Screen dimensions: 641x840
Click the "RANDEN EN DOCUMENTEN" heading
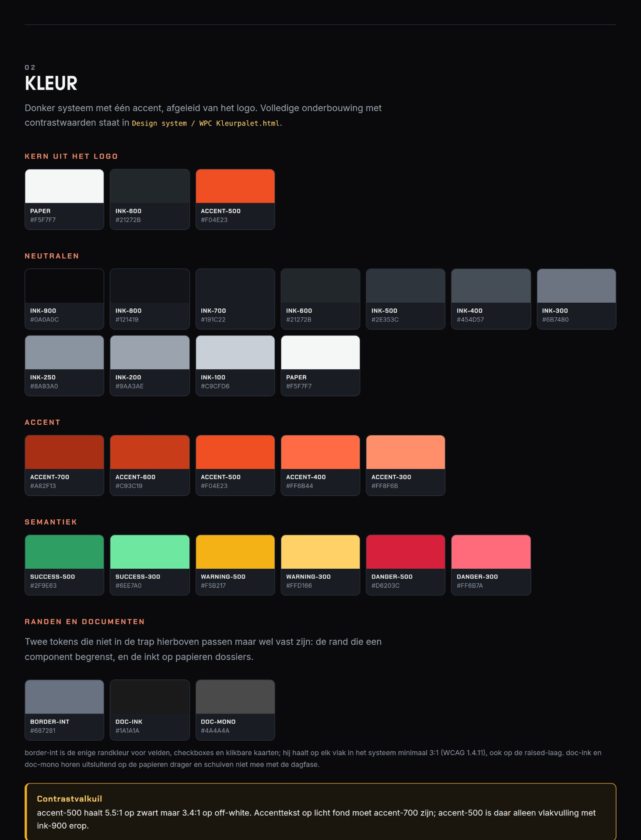tap(85, 622)
